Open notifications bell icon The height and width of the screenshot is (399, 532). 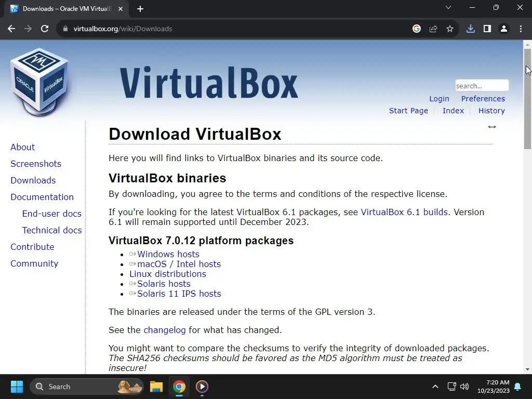[x=518, y=387]
